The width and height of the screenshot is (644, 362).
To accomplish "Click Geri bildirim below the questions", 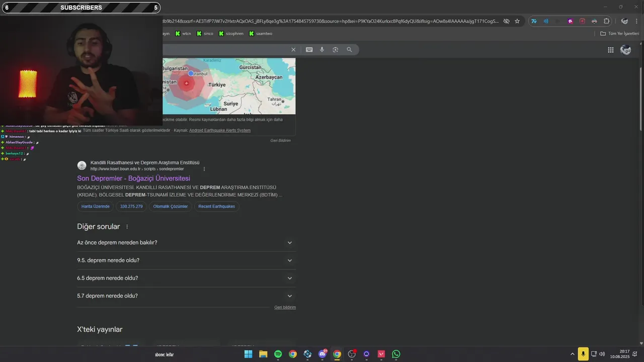I will point(285,307).
